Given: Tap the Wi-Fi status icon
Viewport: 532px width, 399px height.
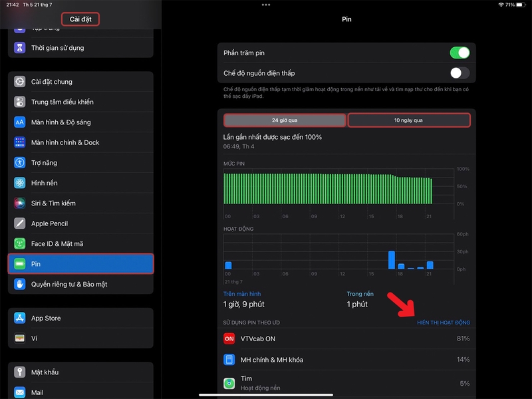Looking at the screenshot, I should pos(501,5).
